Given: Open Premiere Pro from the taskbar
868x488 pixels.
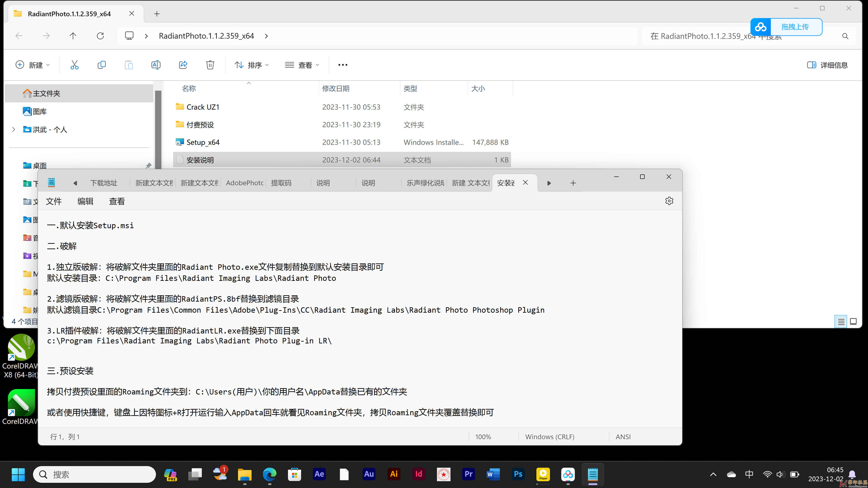Looking at the screenshot, I should [468, 474].
